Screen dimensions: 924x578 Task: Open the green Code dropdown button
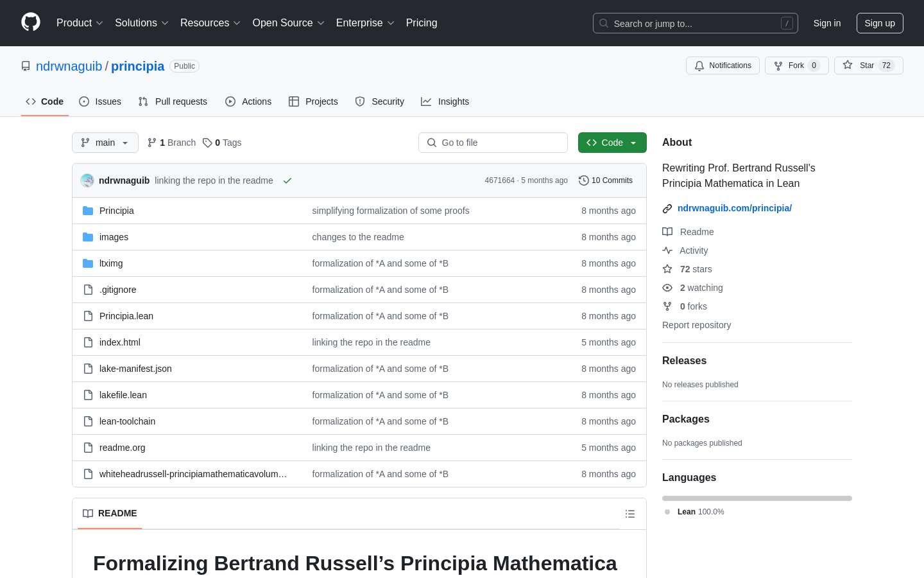[x=612, y=143]
